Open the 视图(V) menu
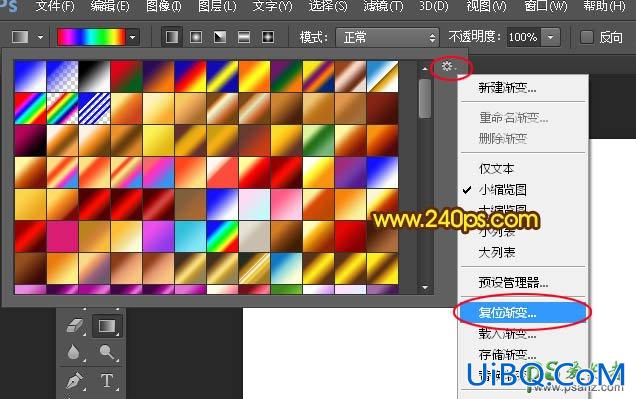Image resolution: width=636 pixels, height=399 pixels. click(x=486, y=6)
